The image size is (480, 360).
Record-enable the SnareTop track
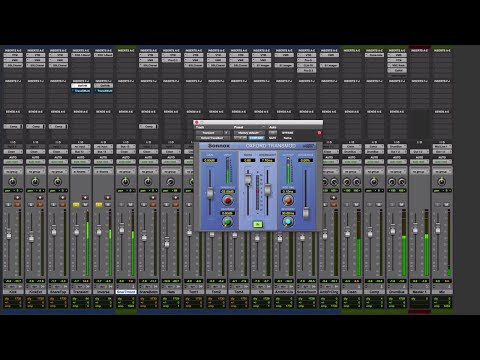pyautogui.click(x=63, y=198)
